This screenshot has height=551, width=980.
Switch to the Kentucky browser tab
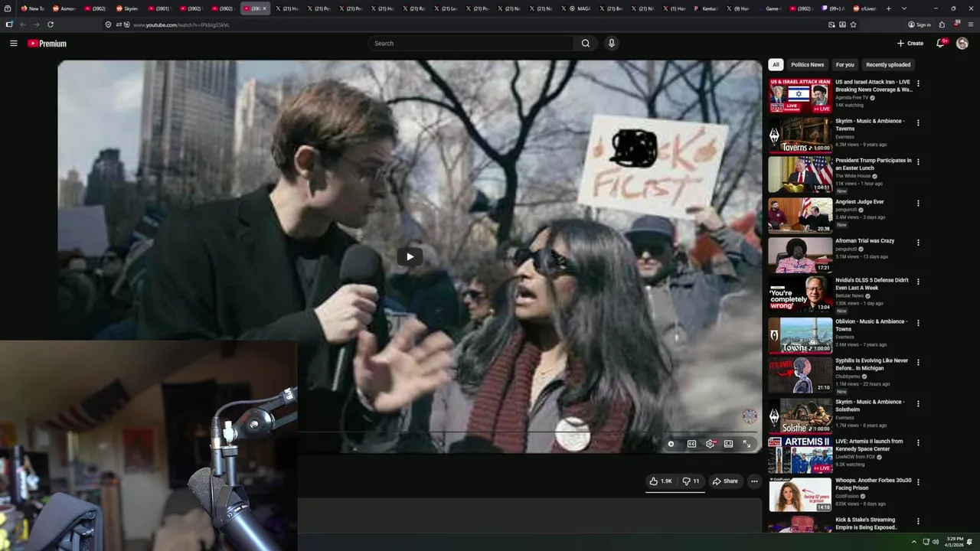pyautogui.click(x=706, y=8)
